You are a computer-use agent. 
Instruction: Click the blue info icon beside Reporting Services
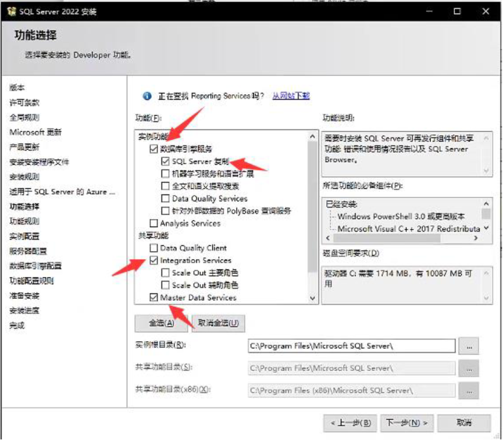click(147, 96)
